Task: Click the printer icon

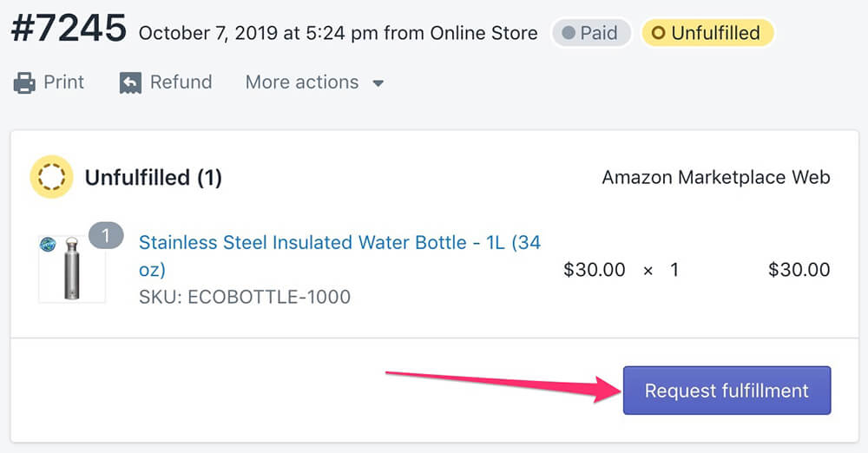Action: coord(23,83)
